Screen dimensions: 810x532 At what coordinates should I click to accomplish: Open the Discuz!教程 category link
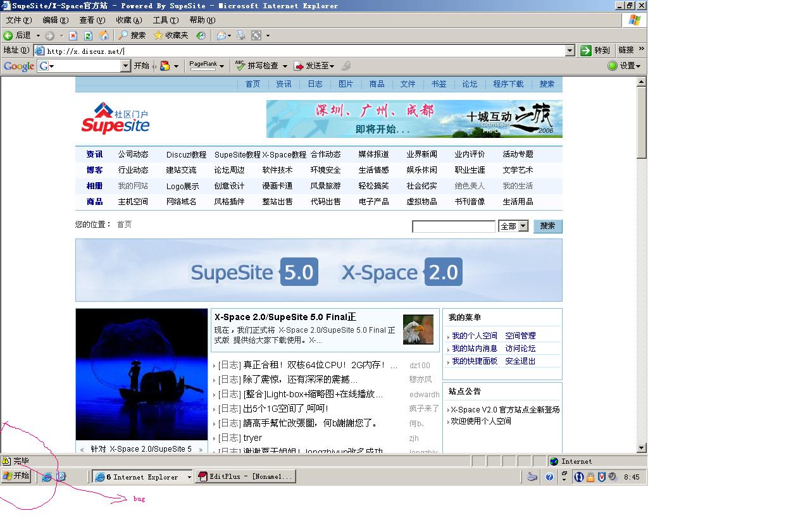pos(186,154)
